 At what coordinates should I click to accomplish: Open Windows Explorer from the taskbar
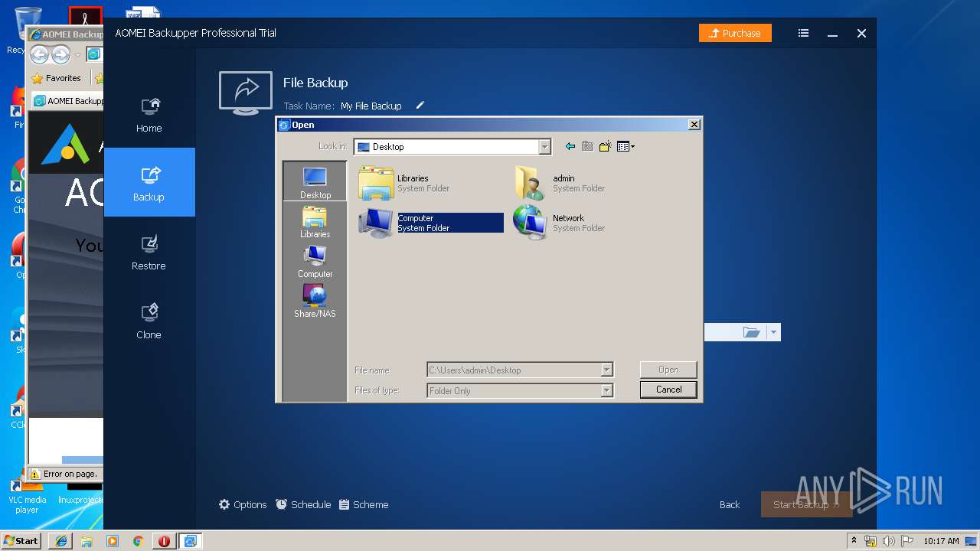(x=87, y=541)
